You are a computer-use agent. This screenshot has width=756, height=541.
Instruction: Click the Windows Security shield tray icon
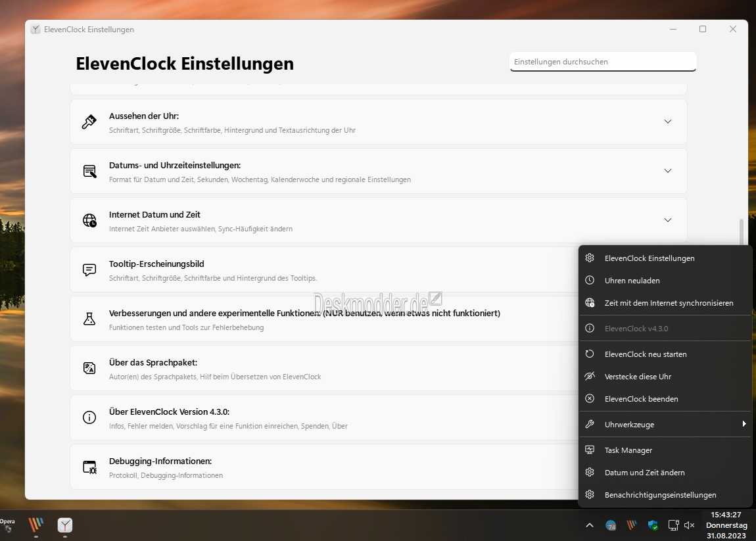653,525
